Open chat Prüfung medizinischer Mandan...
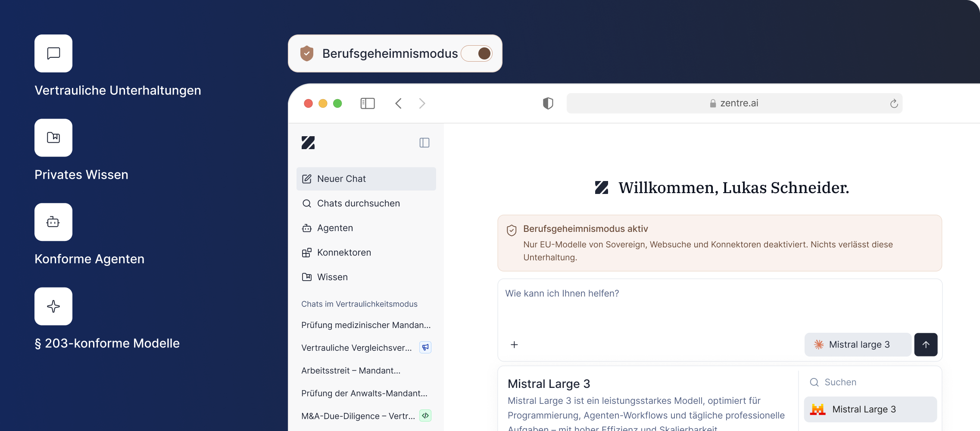 coord(366,325)
